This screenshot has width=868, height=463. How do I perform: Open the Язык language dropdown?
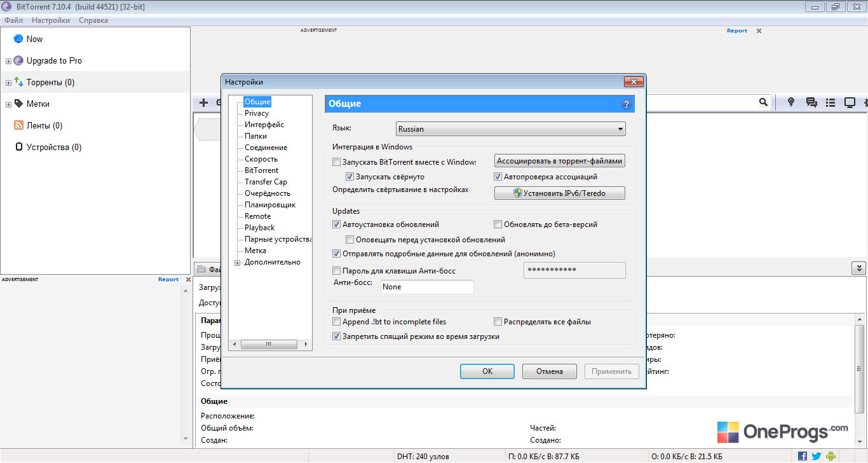510,129
